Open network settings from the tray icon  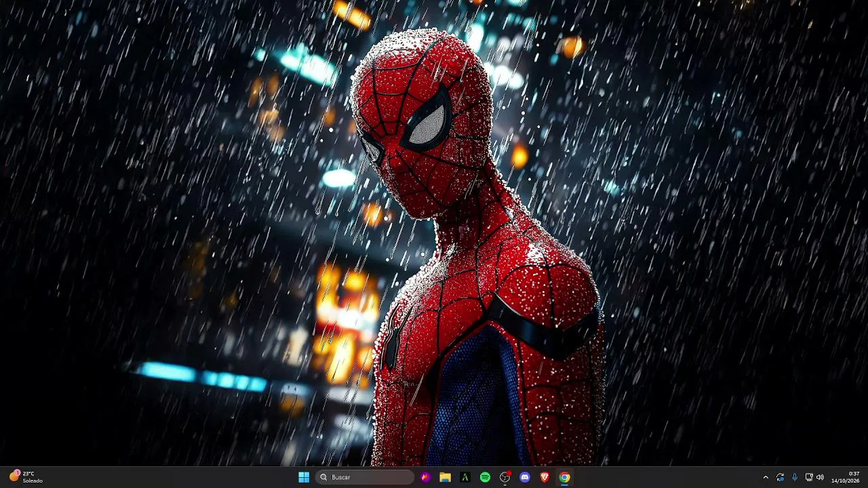[x=809, y=477]
